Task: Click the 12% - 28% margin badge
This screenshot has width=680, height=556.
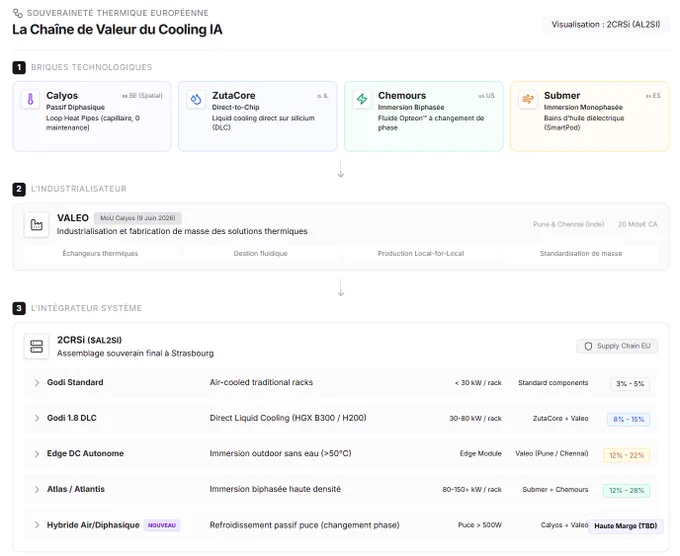Action: pos(626,491)
